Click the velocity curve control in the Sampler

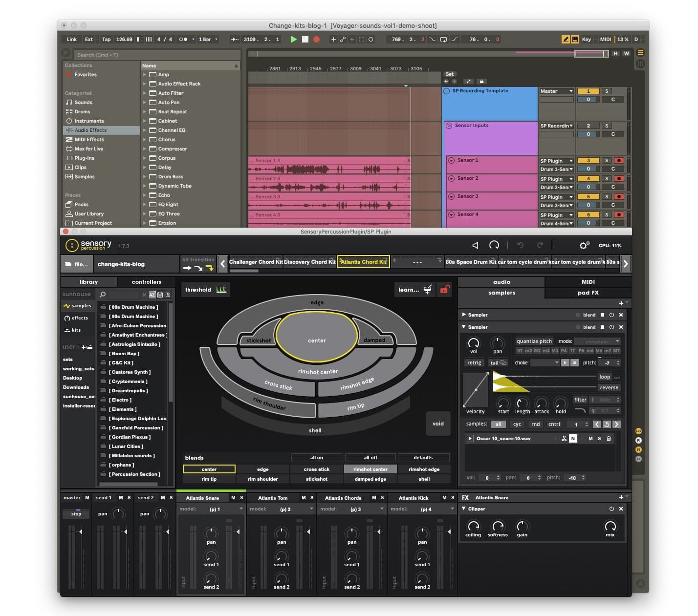(x=475, y=390)
